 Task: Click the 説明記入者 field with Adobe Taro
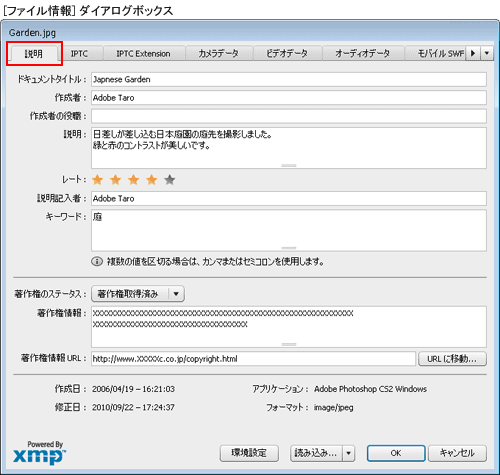(x=289, y=198)
